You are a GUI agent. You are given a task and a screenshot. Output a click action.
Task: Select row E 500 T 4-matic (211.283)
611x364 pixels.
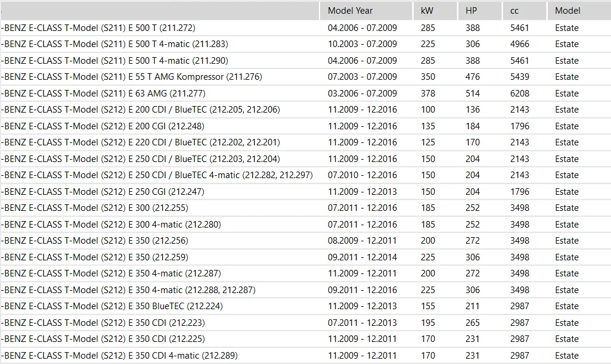pos(305,44)
